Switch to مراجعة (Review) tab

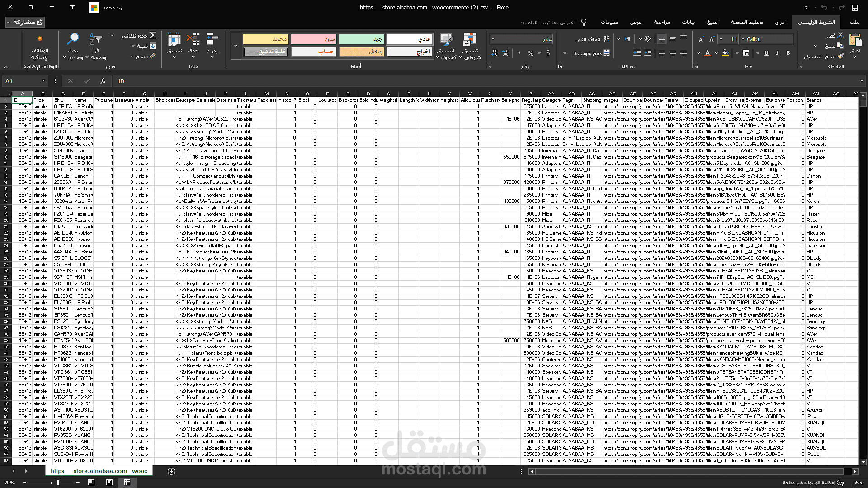pos(662,22)
